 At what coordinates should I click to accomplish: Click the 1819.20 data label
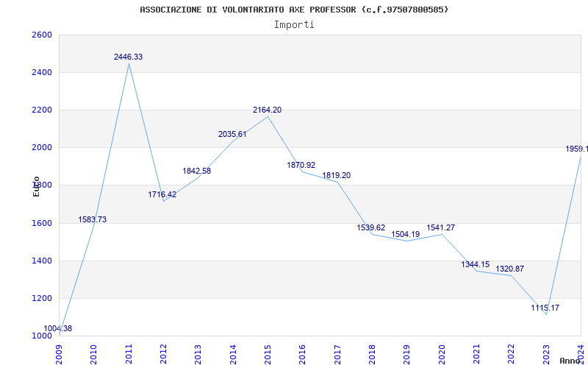click(337, 175)
